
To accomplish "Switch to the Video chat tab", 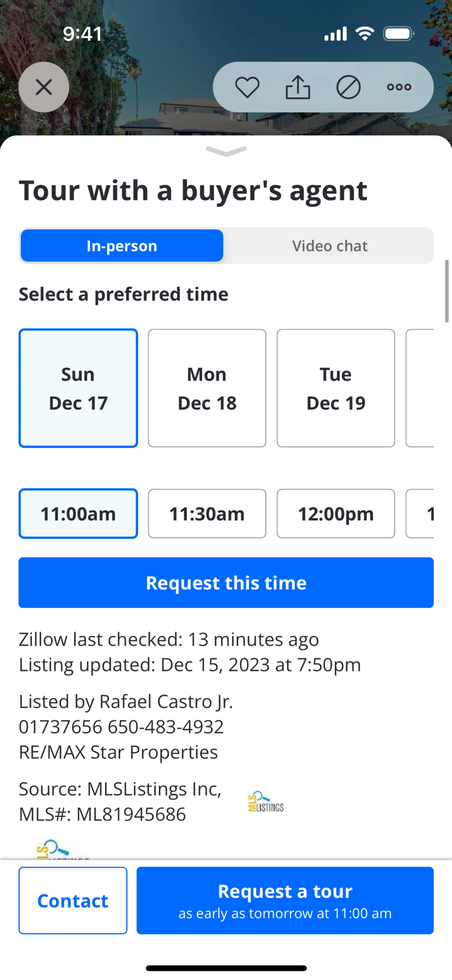I will 330,246.
